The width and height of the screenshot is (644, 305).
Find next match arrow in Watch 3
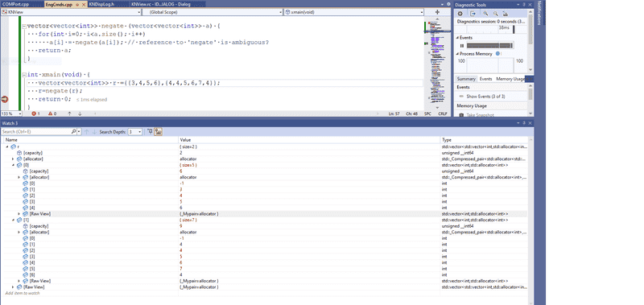tap(94, 132)
